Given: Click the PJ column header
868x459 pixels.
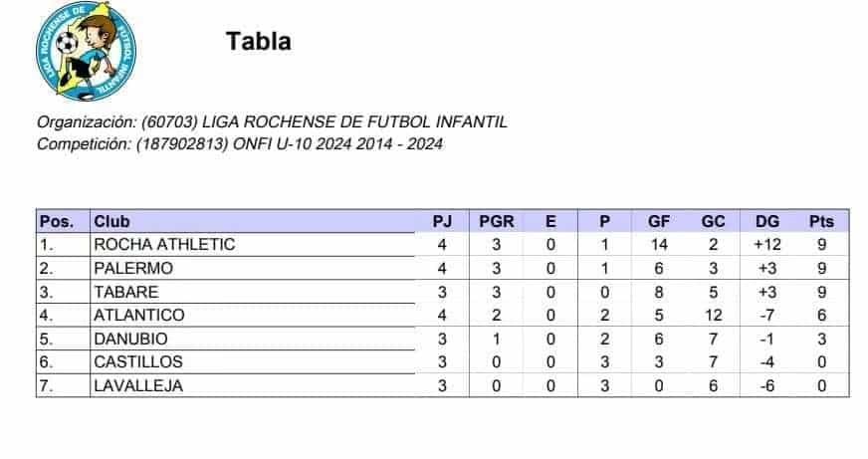Looking at the screenshot, I should point(442,221).
